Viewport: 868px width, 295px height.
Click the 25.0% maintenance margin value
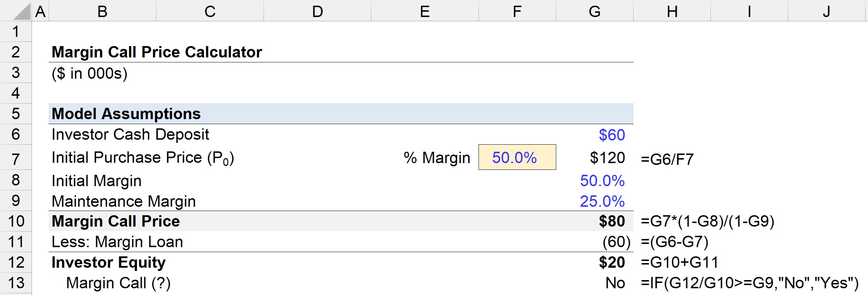[x=602, y=201]
